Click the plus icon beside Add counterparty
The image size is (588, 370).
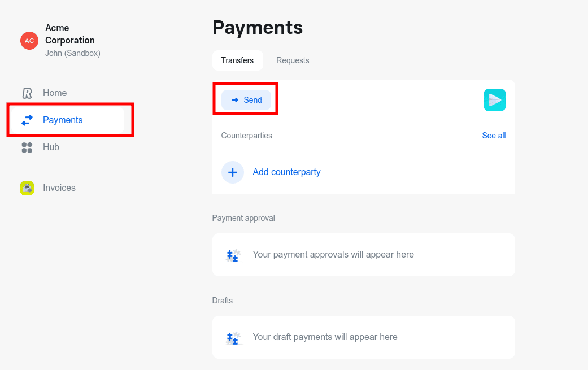pyautogui.click(x=233, y=172)
